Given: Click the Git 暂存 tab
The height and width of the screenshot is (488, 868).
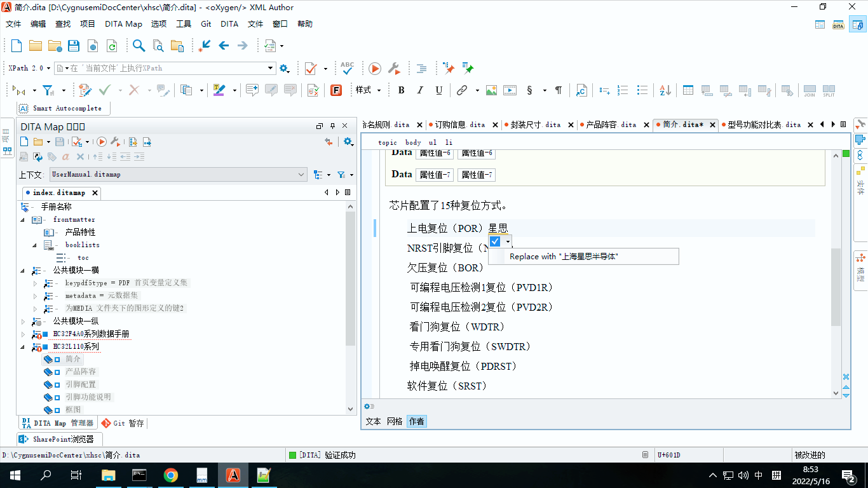Looking at the screenshot, I should [x=123, y=423].
